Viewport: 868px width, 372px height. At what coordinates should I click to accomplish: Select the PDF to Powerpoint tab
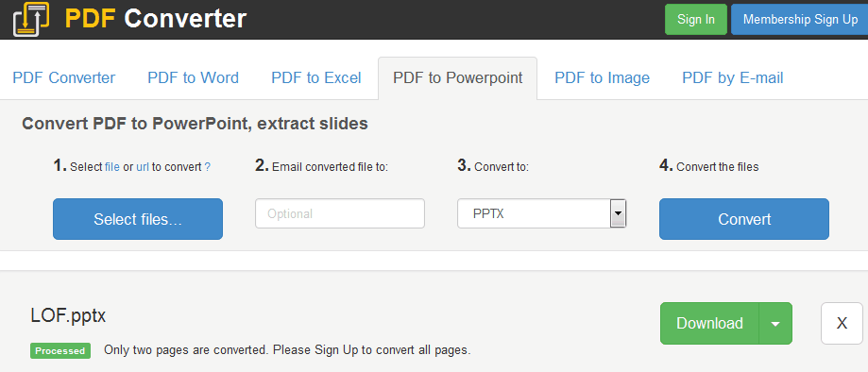pos(458,78)
